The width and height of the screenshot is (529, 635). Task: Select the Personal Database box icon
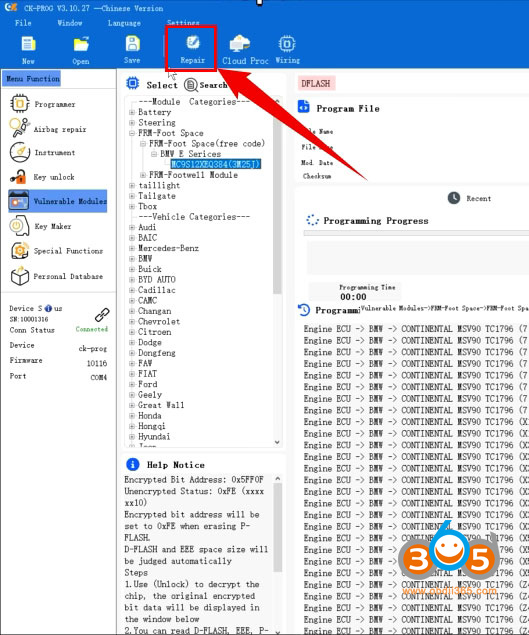pyautogui.click(x=19, y=276)
